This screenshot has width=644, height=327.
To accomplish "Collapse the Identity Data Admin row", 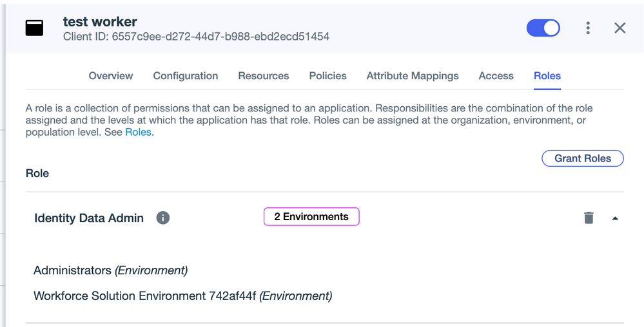I will tap(615, 218).
